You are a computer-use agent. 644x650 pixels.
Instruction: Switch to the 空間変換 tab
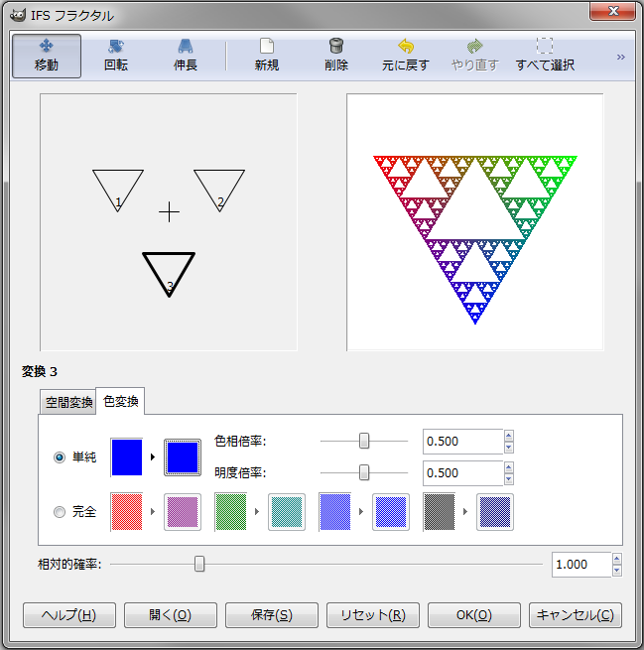68,402
